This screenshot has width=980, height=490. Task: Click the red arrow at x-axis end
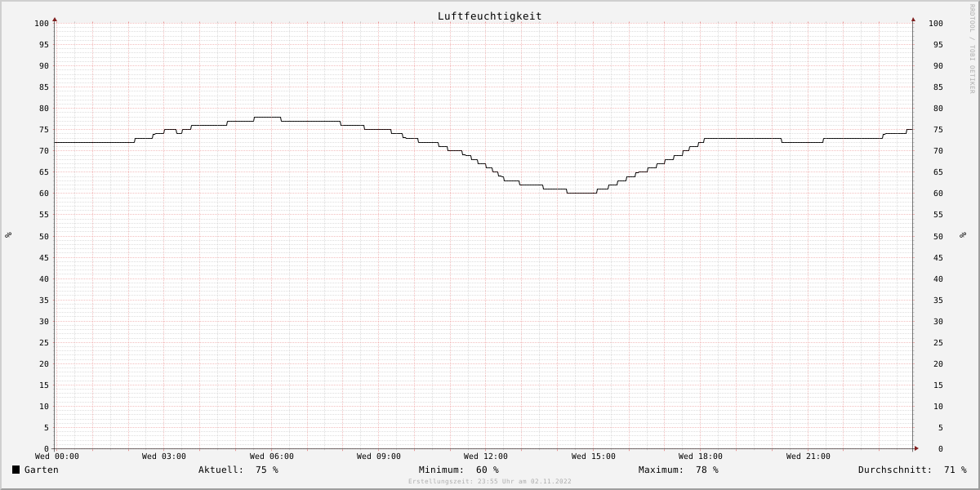pos(916,448)
